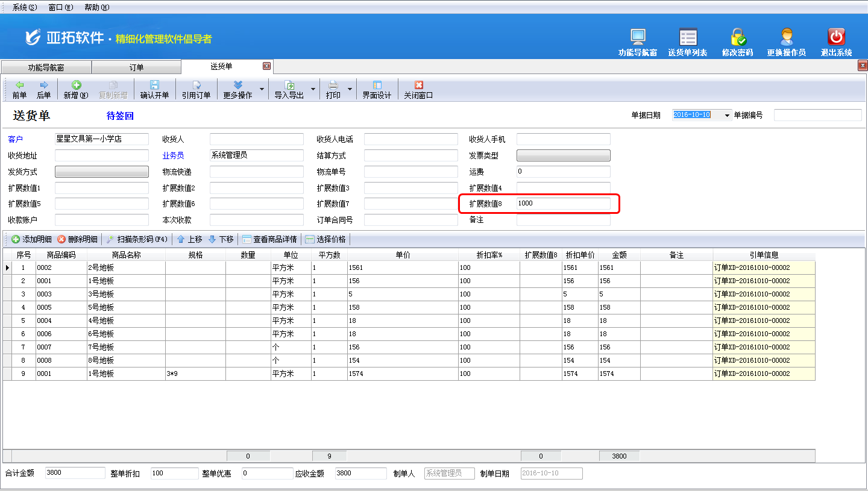
Task: Click 关闭窗口 in the toolbar
Action: 418,89
